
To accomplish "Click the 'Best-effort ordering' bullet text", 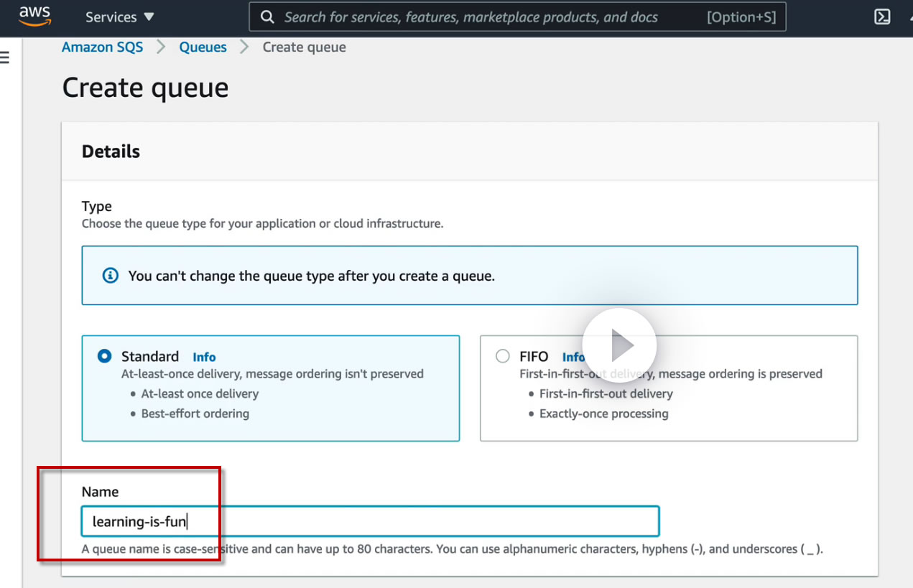I will tap(195, 414).
